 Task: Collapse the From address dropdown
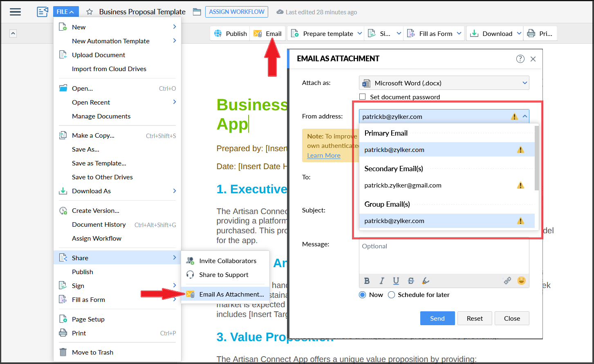525,116
